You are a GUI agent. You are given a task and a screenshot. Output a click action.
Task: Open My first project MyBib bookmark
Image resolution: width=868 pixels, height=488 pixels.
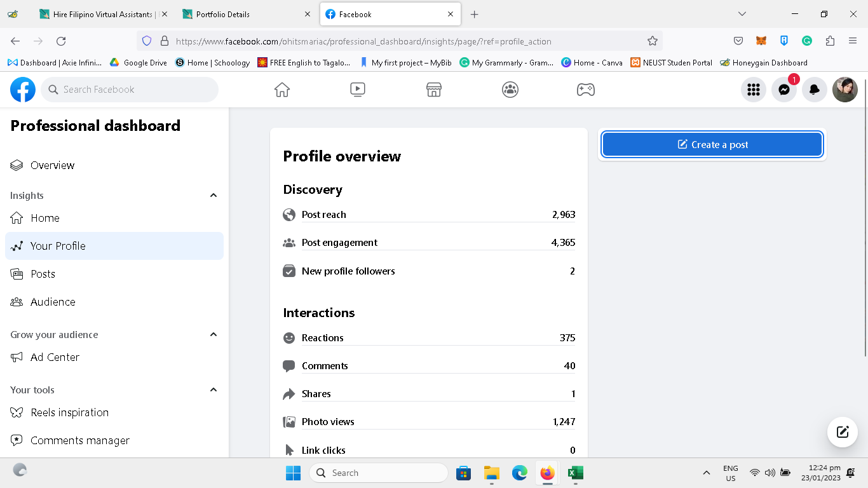pyautogui.click(x=405, y=63)
